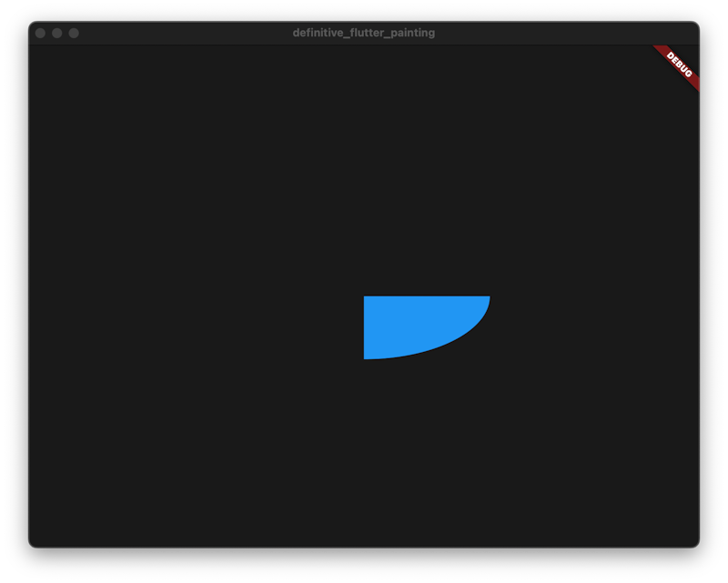This screenshot has height=583, width=728.
Task: Click the yellow minimize traffic light button
Action: [x=56, y=32]
